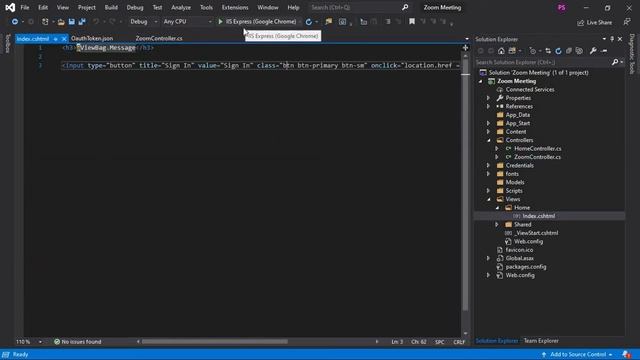The image size is (640, 360).
Task: Close the Index.cshtml tab
Action: (64, 39)
